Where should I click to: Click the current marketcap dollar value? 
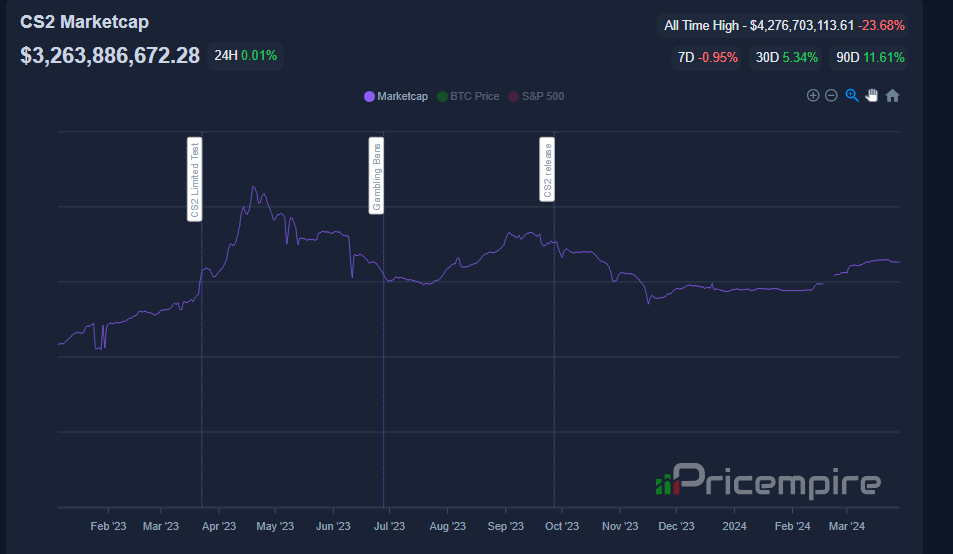110,55
